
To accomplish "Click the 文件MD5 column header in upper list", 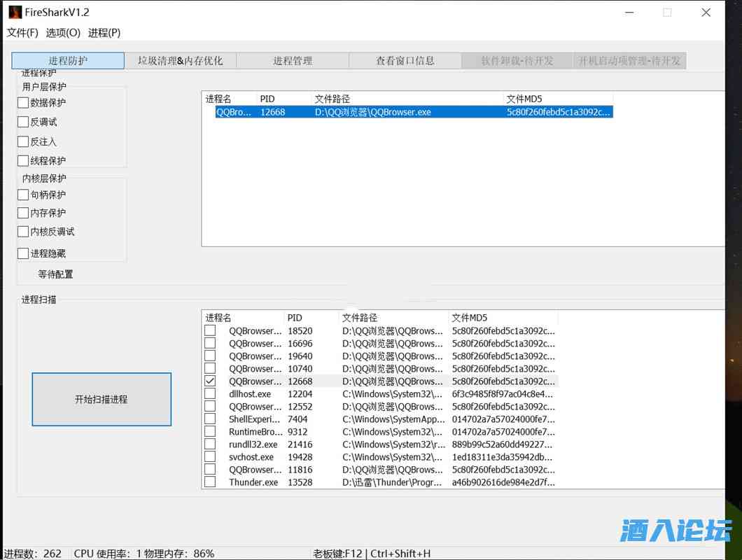I will point(557,99).
